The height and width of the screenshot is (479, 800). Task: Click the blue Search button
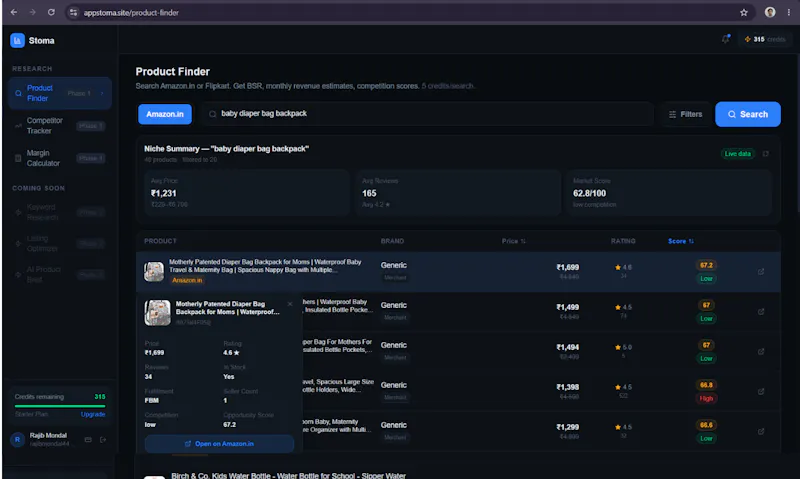pos(747,114)
